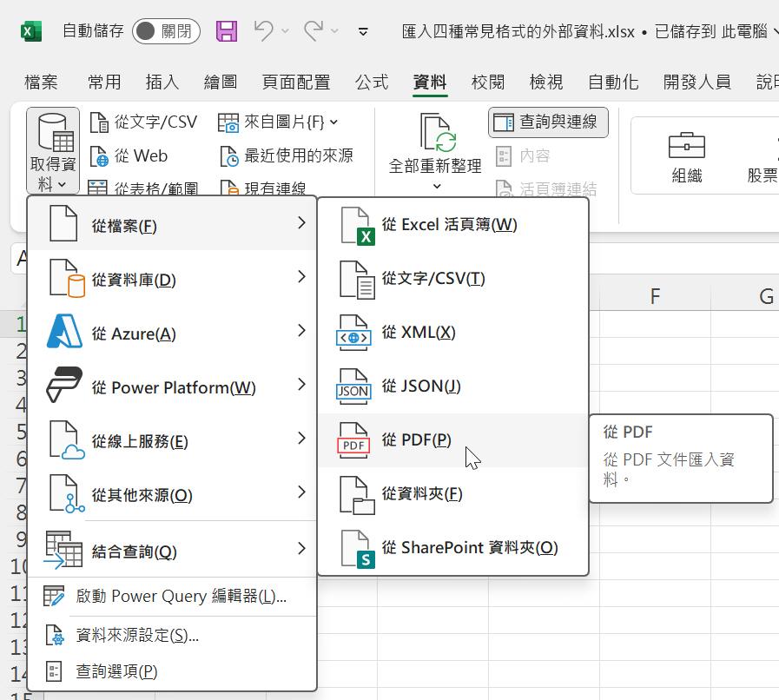Choose 從 JSON(J) file import
The image size is (779, 700).
[420, 386]
